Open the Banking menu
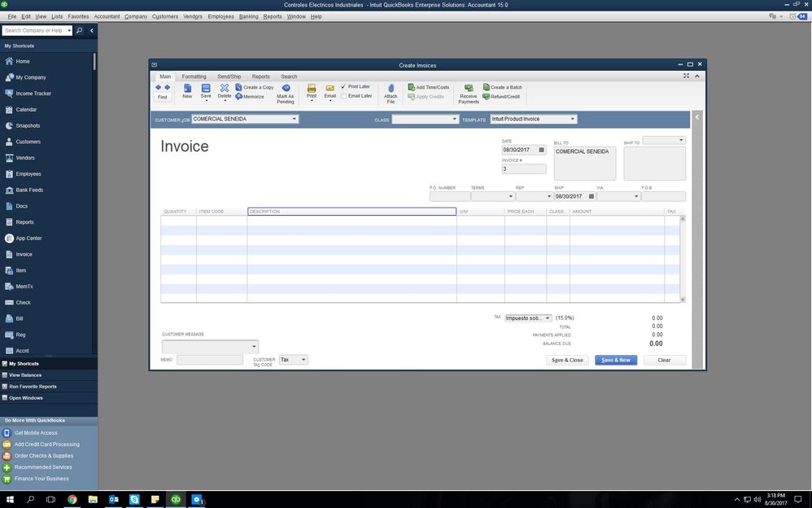This screenshot has height=508, width=812. point(249,16)
